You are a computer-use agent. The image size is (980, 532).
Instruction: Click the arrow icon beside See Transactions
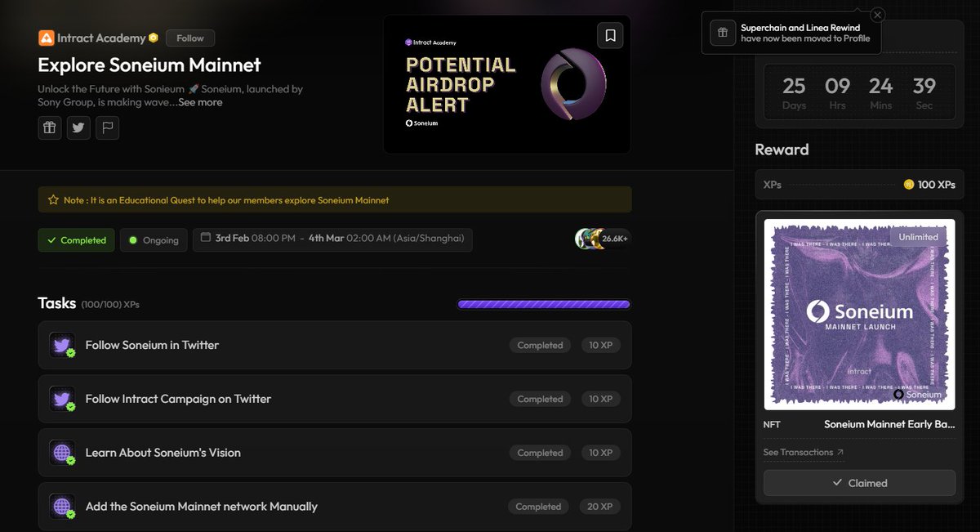840,452
